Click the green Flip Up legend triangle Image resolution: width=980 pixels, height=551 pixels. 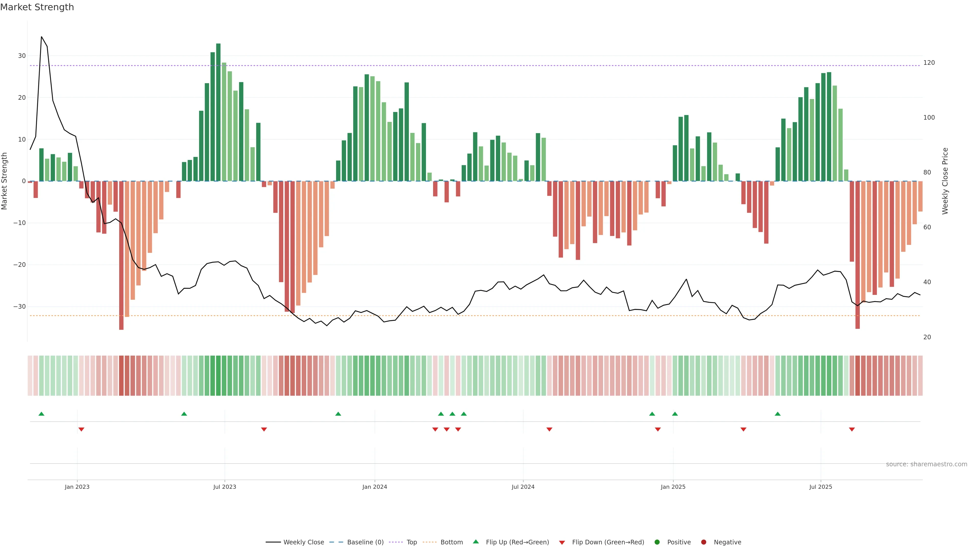point(475,542)
